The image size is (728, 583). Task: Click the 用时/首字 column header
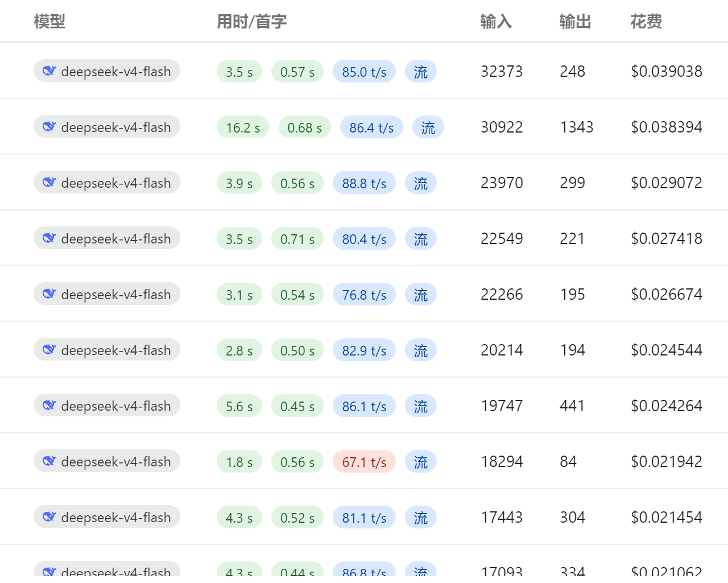(251, 22)
